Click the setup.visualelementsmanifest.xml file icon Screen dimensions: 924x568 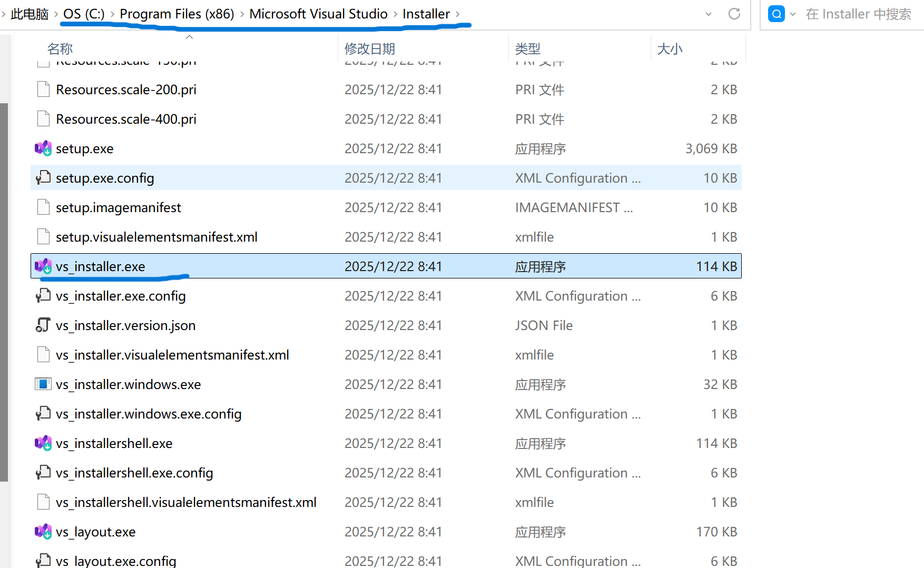(x=43, y=237)
